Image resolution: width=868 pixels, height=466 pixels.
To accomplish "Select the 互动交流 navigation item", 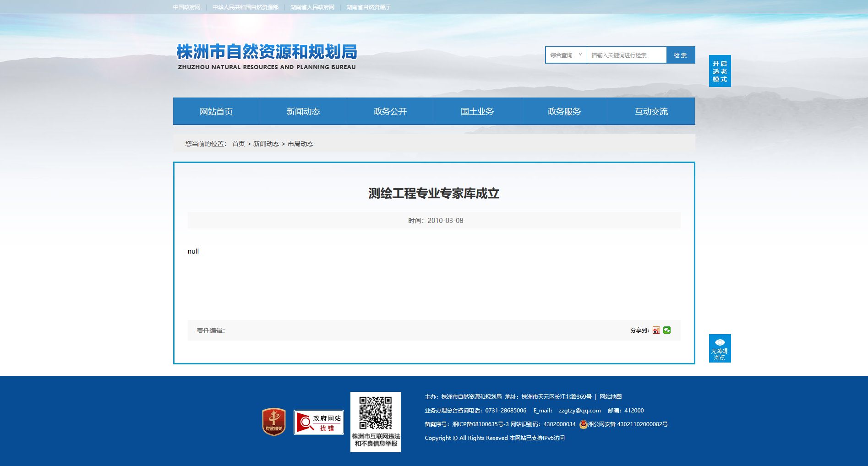I will 651,111.
